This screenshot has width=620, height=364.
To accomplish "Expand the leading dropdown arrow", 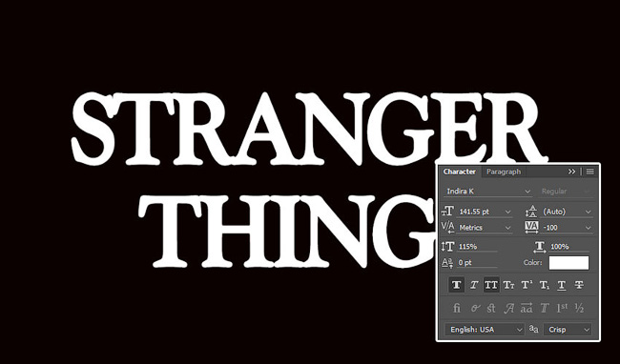I will 588,212.
